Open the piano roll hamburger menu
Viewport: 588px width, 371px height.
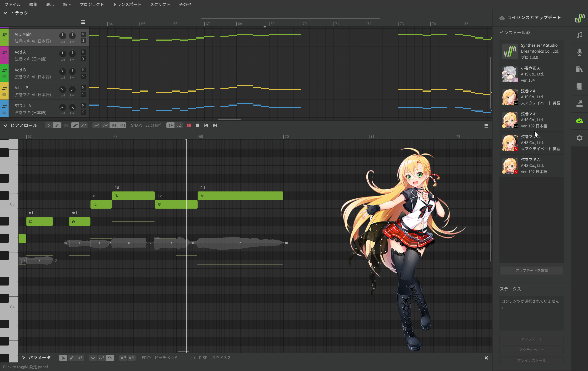486,125
